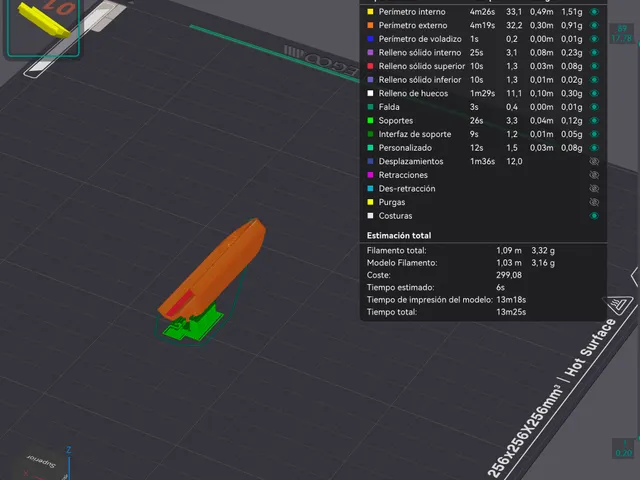This screenshot has width=640, height=480.
Task: Click orange Perímetro externo color swatch
Action: click(370, 25)
